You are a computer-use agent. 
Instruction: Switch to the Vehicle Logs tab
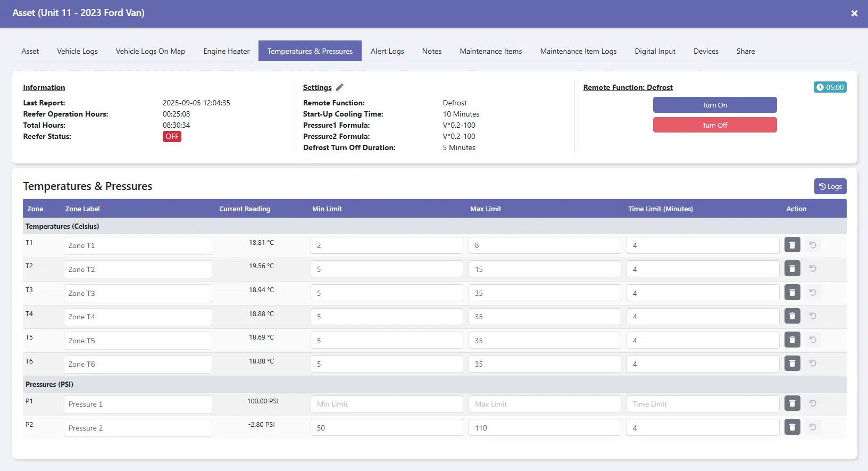[x=77, y=51]
